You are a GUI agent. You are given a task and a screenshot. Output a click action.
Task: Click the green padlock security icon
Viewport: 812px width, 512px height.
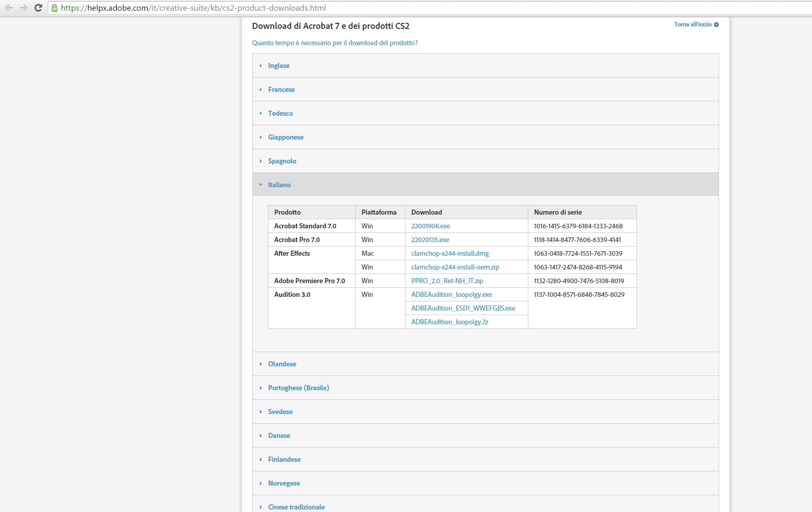tap(54, 8)
